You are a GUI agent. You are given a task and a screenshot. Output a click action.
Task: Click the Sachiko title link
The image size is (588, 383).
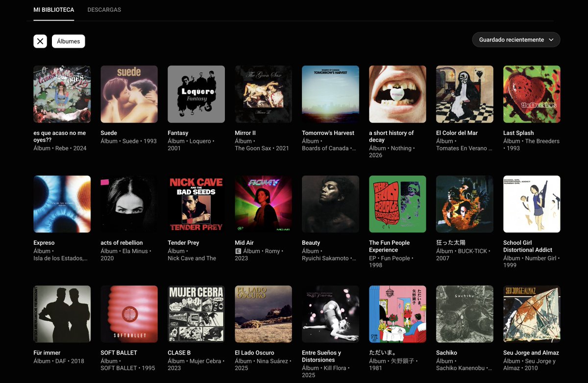point(446,353)
